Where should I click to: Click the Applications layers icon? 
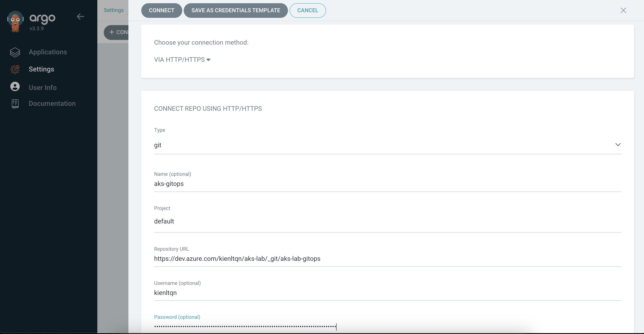pos(15,52)
